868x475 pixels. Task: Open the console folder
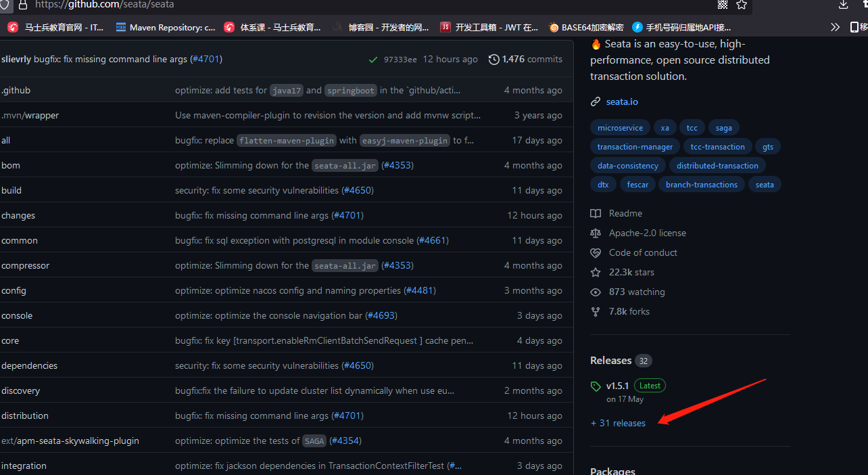coord(17,315)
